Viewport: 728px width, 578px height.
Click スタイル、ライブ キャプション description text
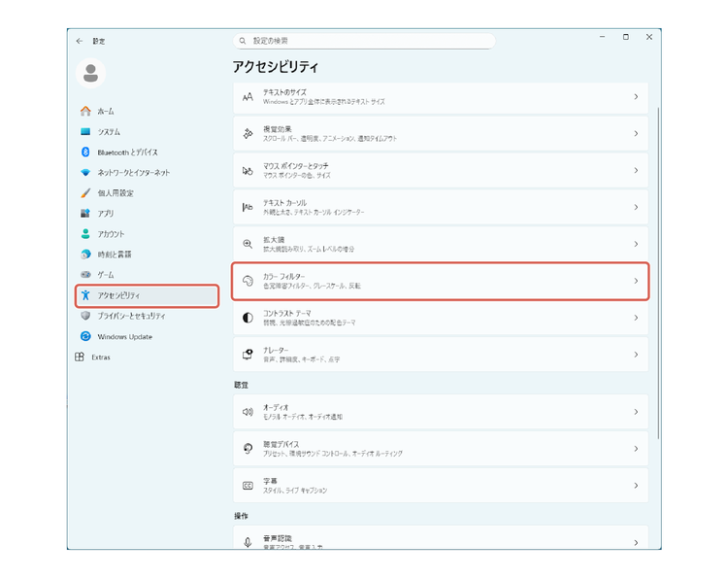295,491
